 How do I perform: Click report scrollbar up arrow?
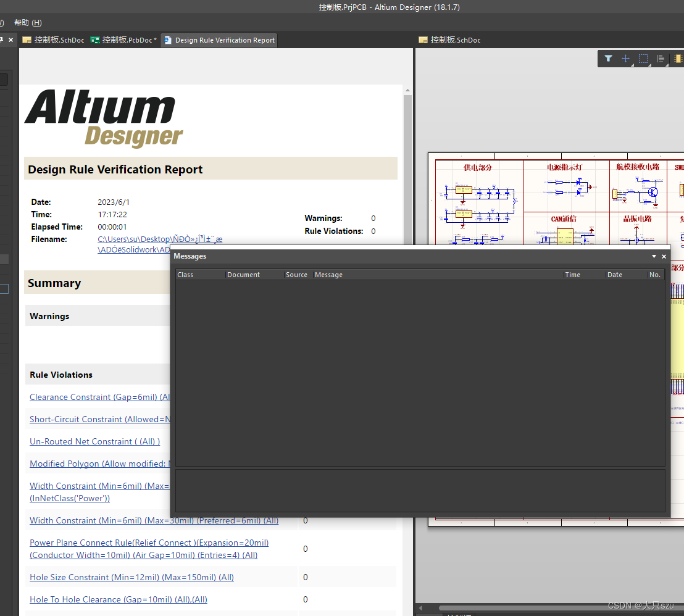click(407, 90)
